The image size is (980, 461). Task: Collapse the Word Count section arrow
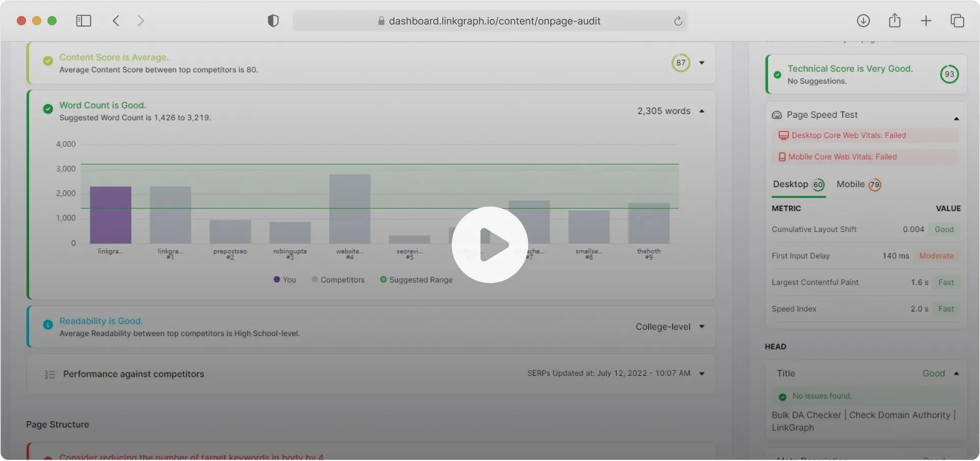(702, 111)
